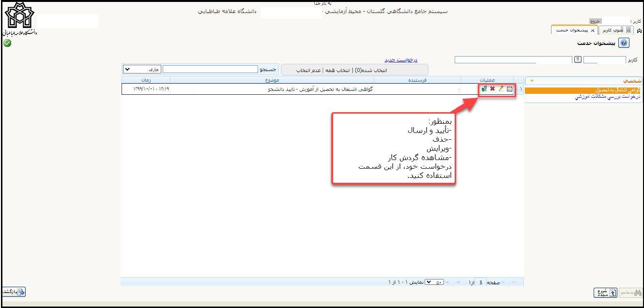
Task: Click the home icon next to the tabs
Action: [640, 31]
